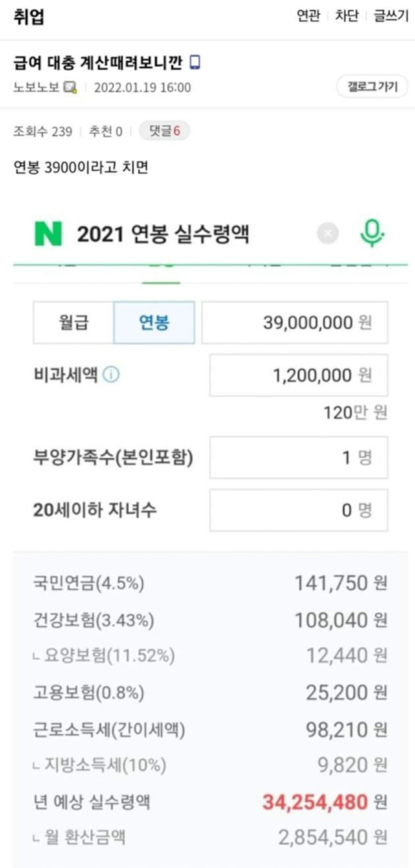Click the mobile phone icon next to title
415x868 pixels.
pyautogui.click(x=195, y=62)
